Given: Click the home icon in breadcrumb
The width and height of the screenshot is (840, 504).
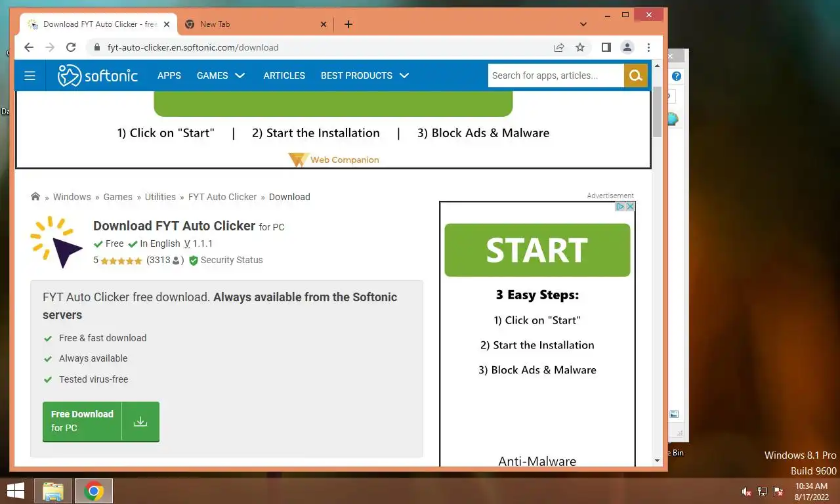Looking at the screenshot, I should [35, 196].
